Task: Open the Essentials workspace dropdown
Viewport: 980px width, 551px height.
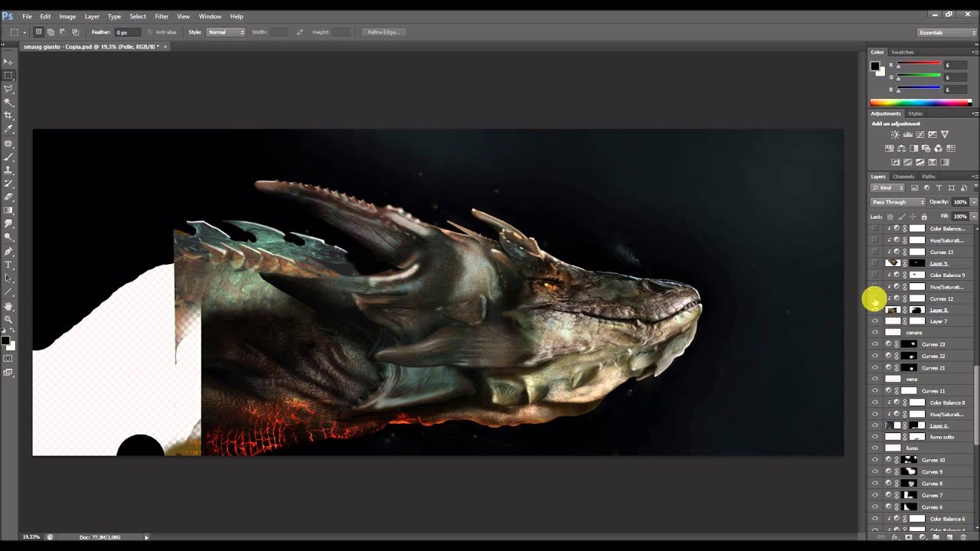Action: tap(948, 32)
